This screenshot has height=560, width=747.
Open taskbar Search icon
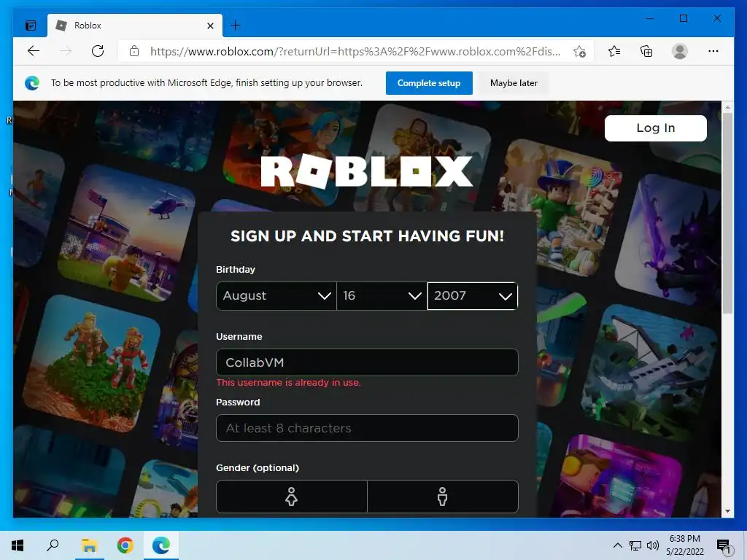(53, 545)
